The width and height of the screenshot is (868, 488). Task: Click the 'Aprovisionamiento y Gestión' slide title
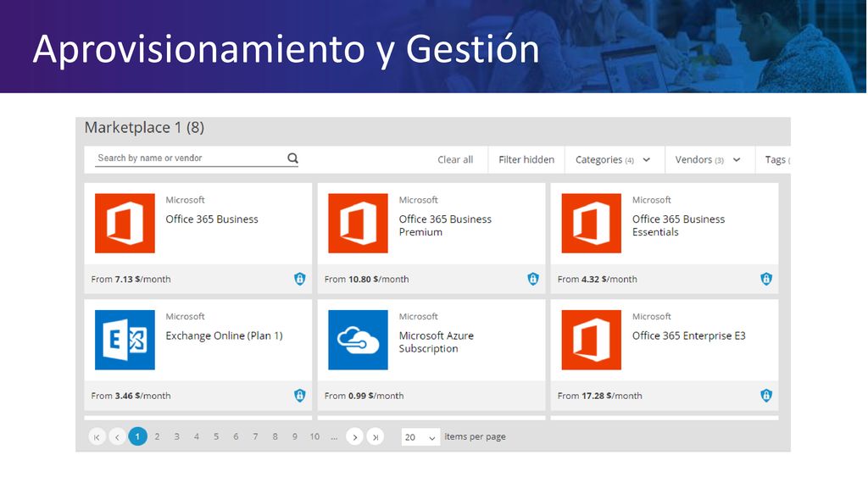coord(287,50)
